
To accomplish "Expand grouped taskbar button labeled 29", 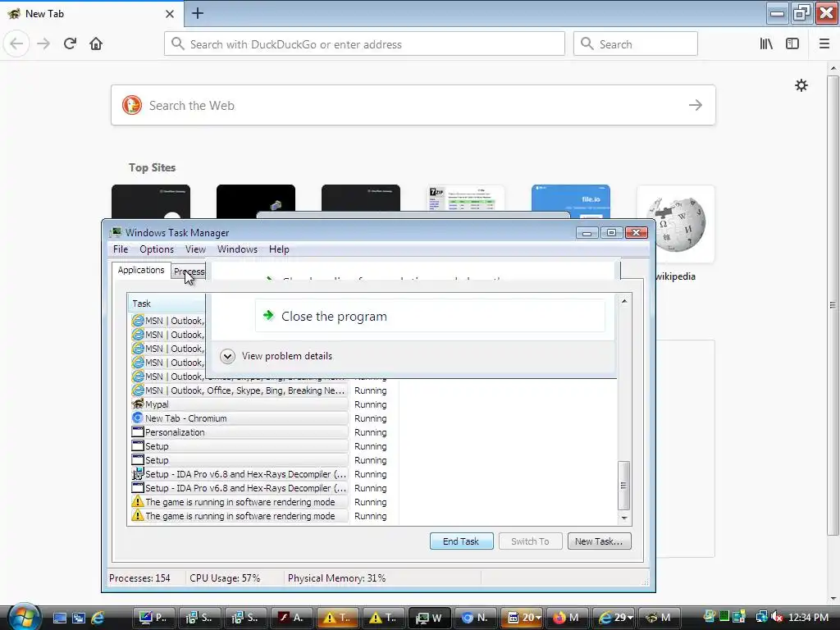I will [x=615, y=618].
